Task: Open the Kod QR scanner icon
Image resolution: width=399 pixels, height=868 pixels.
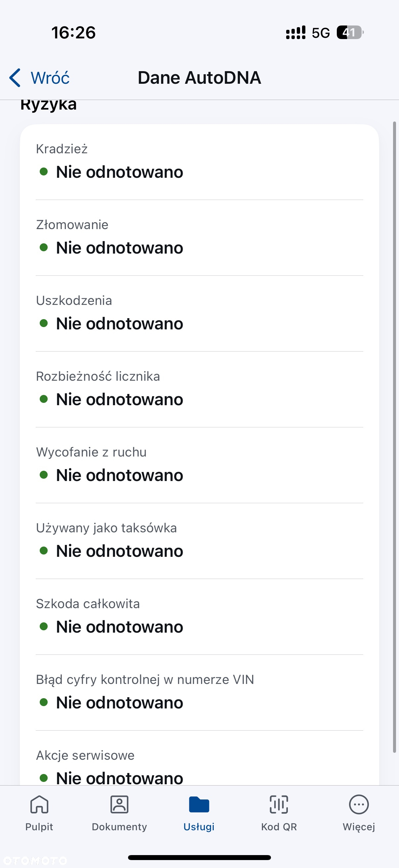Action: click(279, 804)
